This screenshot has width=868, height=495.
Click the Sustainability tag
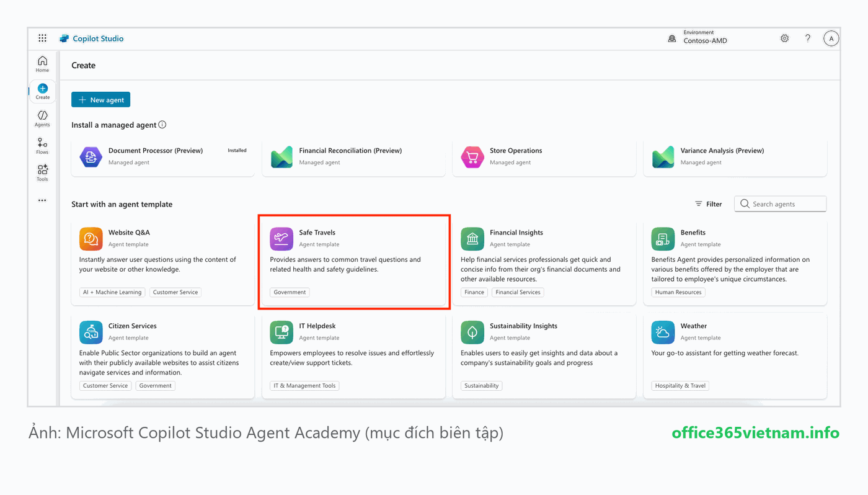(481, 386)
